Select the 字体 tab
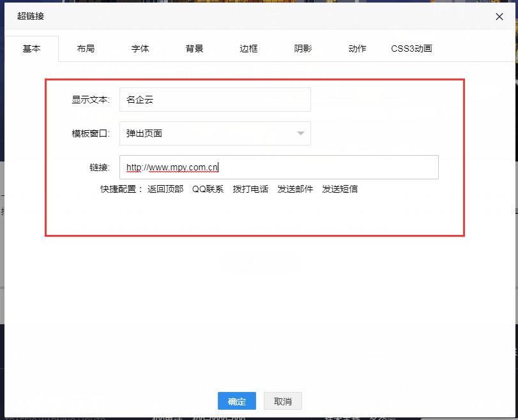 point(140,49)
